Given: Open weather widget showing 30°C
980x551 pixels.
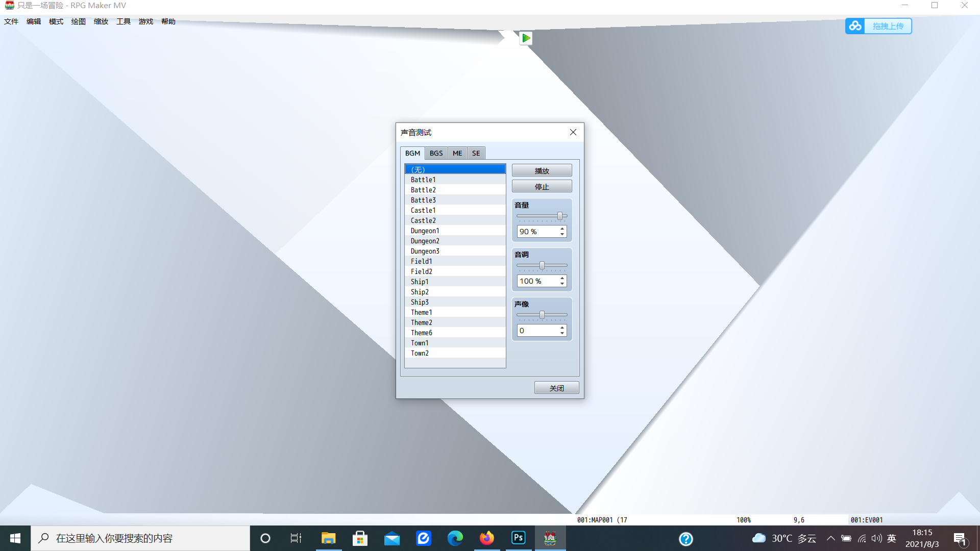Looking at the screenshot, I should click(784, 538).
